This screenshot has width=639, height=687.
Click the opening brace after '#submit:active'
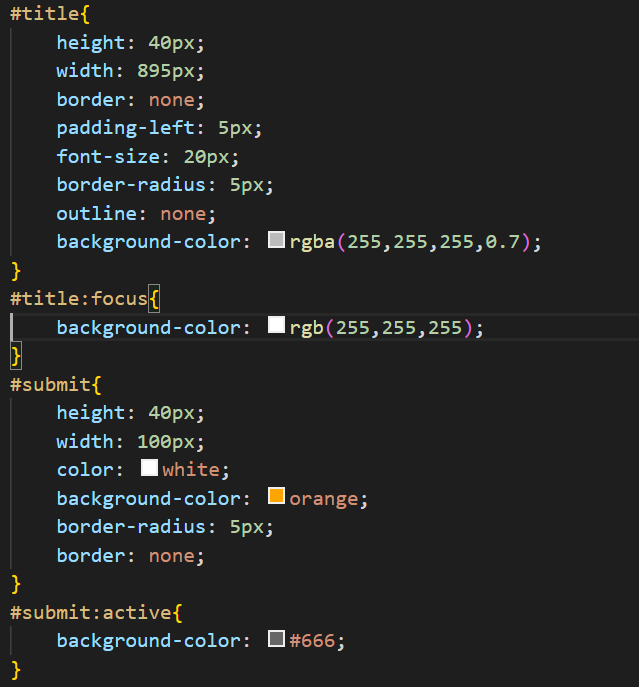tap(177, 613)
